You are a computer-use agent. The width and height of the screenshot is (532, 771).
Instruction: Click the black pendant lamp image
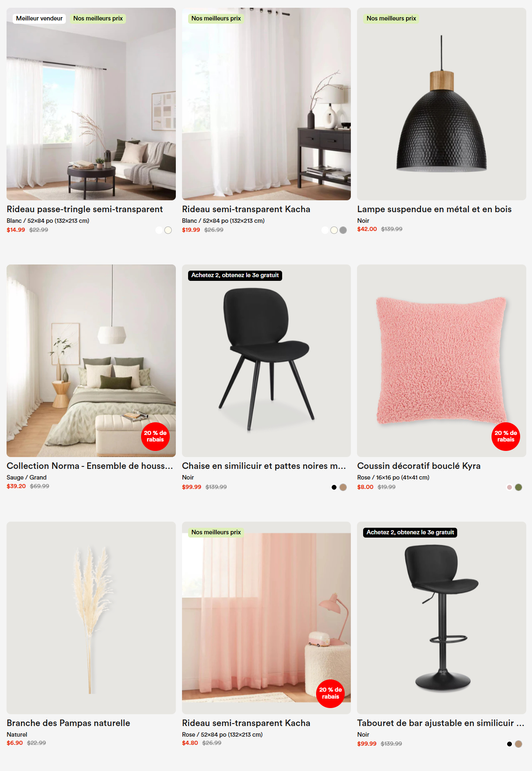pyautogui.click(x=442, y=104)
